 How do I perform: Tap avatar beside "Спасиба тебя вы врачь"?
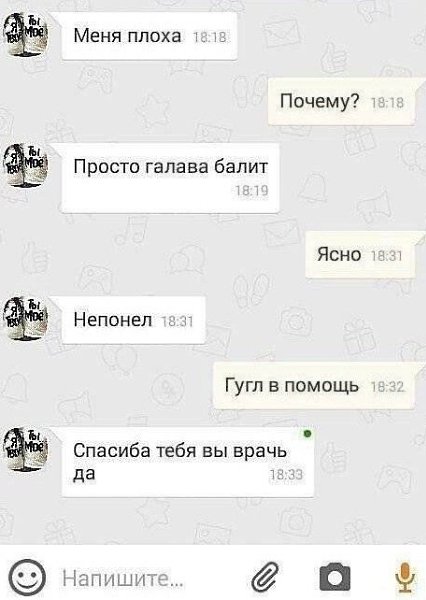(25, 450)
